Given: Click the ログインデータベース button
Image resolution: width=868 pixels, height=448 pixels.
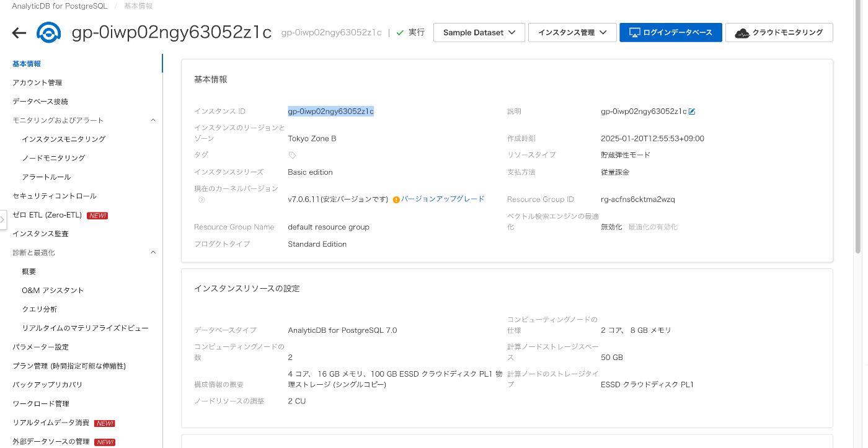Looking at the screenshot, I should tap(671, 32).
